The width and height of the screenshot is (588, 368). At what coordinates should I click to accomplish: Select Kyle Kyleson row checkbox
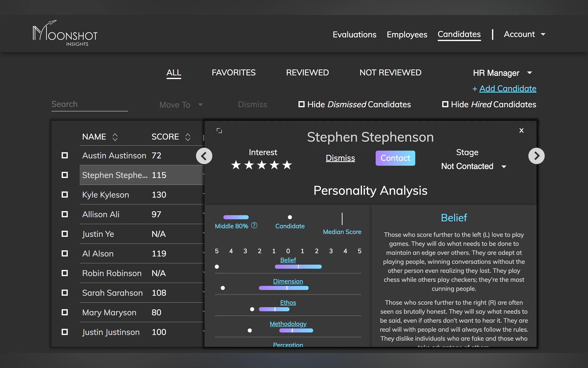tap(65, 195)
